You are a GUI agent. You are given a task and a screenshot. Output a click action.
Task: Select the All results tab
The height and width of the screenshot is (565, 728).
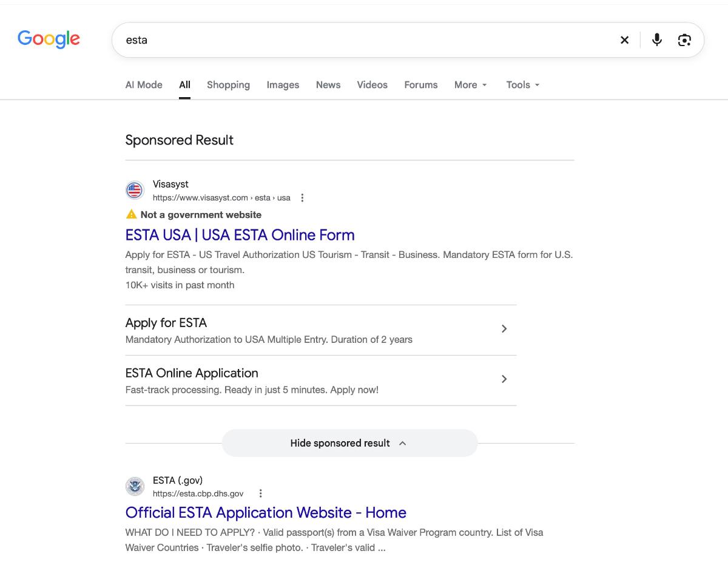[x=184, y=85]
